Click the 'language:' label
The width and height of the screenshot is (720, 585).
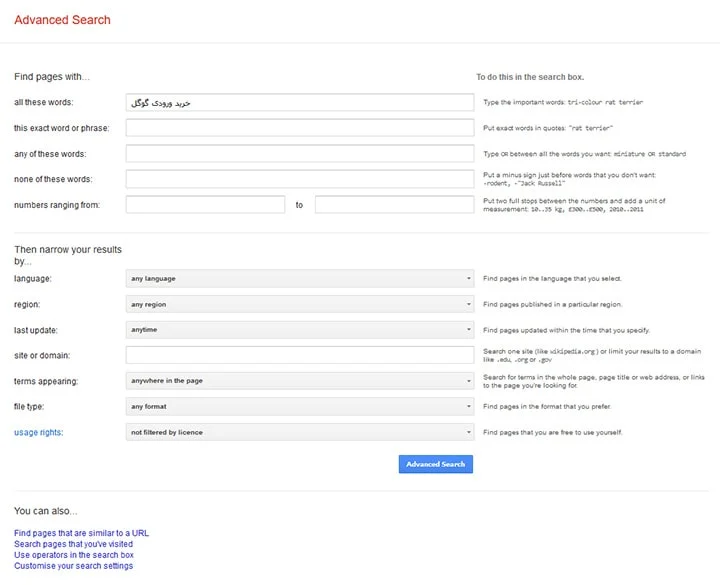[x=33, y=279]
